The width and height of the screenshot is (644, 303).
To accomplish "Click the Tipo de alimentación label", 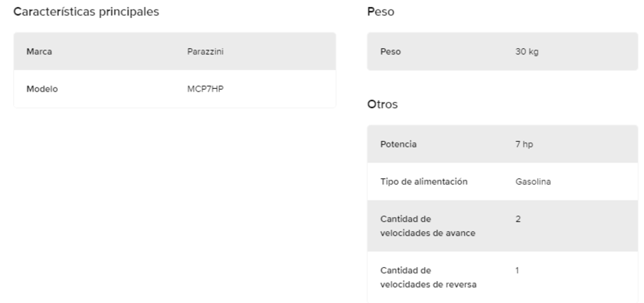I will [424, 182].
